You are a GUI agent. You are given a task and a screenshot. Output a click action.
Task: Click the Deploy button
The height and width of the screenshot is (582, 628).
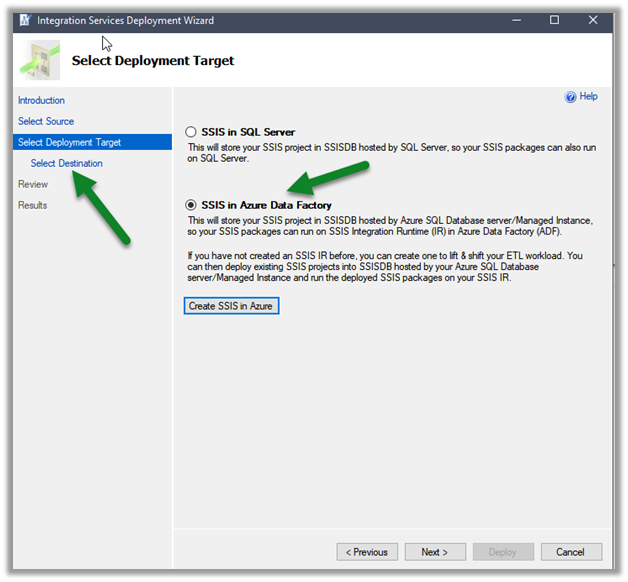click(502, 552)
